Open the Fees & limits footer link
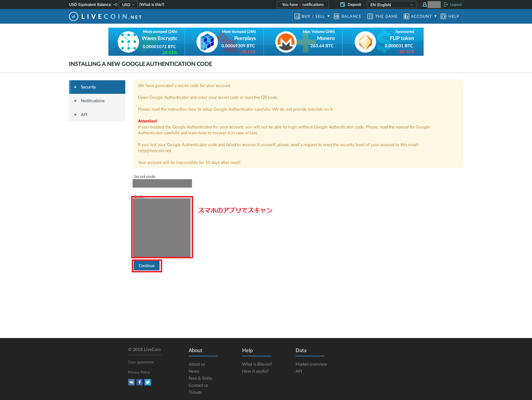Viewport: 532px width, 400px height. click(x=200, y=378)
